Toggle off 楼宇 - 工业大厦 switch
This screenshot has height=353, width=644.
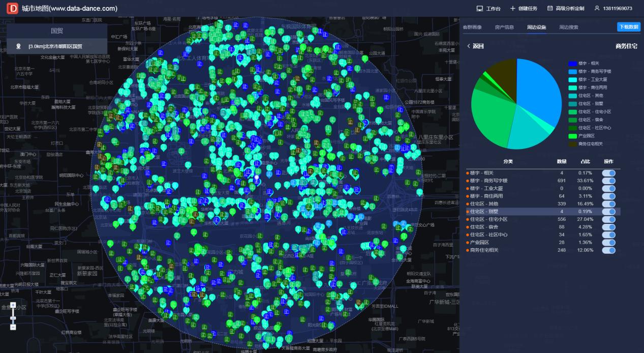coord(608,188)
